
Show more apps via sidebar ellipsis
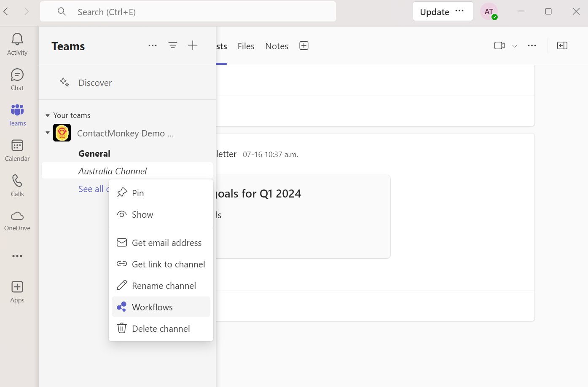point(17,256)
